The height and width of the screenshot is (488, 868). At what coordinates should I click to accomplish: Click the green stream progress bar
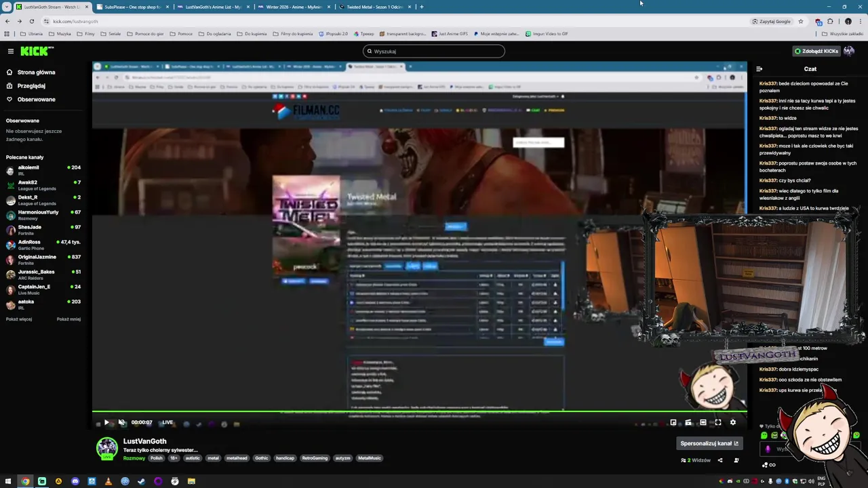click(x=419, y=411)
